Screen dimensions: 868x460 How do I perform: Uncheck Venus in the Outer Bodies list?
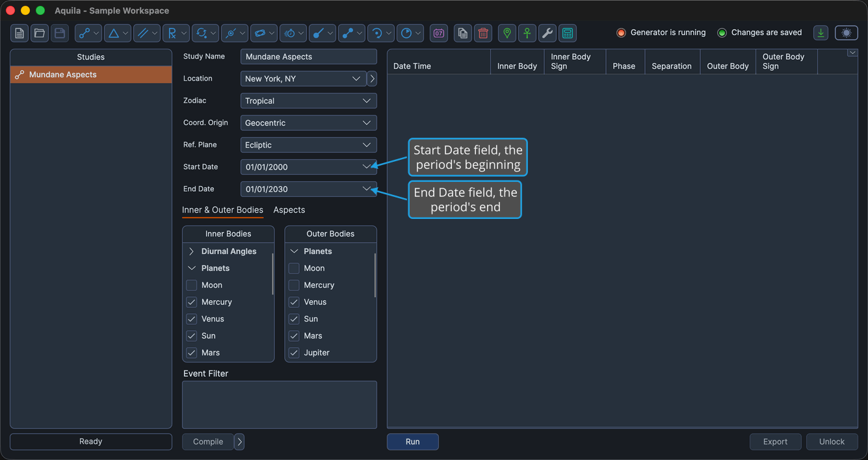(x=294, y=302)
